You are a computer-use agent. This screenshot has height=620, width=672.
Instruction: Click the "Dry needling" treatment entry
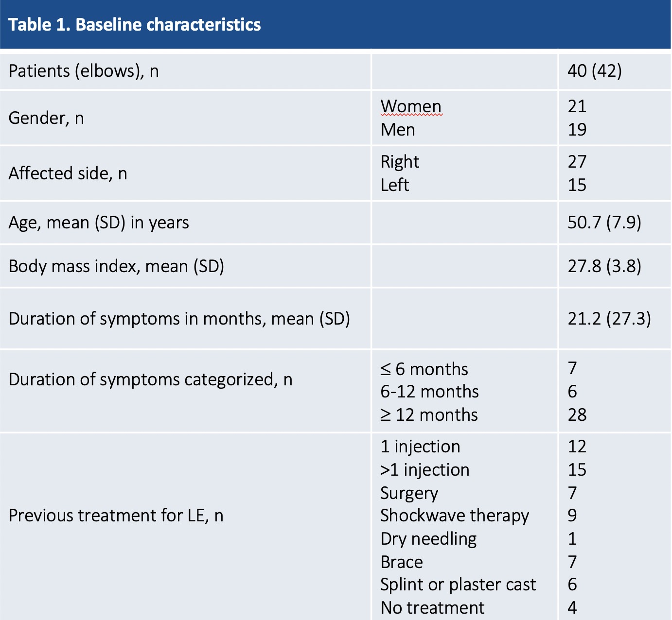pos(428,539)
